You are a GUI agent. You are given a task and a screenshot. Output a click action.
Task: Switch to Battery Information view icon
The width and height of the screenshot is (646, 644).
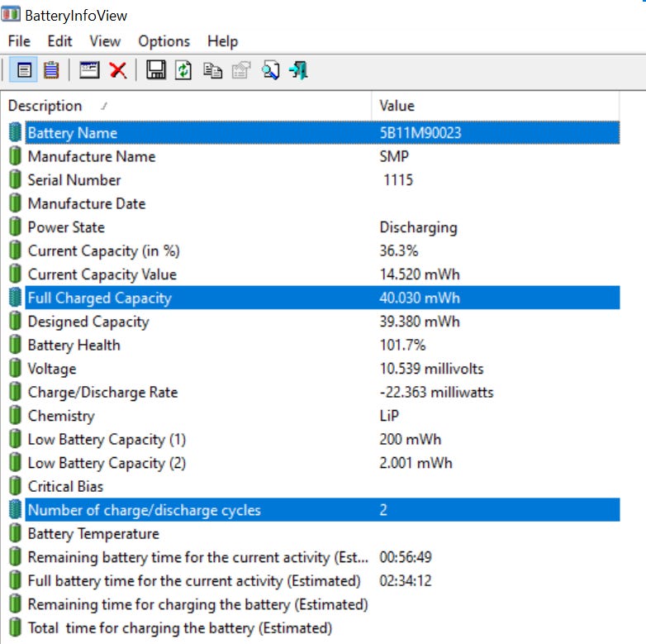pos(23,70)
